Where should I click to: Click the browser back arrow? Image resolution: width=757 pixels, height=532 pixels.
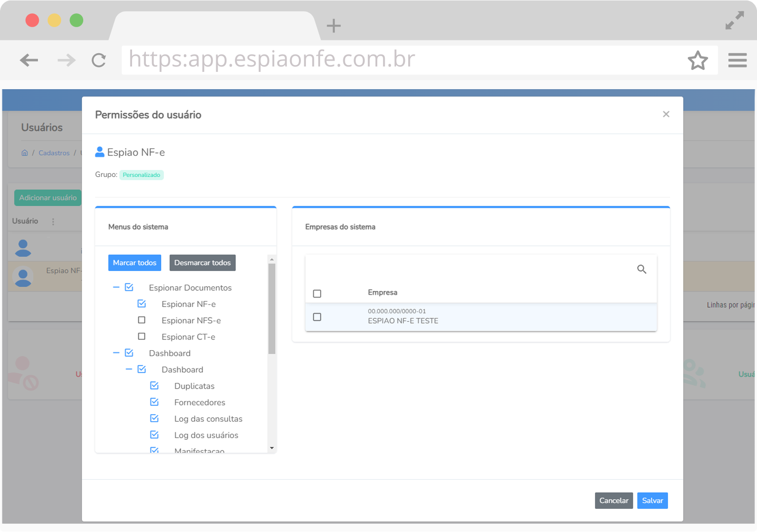29,60
